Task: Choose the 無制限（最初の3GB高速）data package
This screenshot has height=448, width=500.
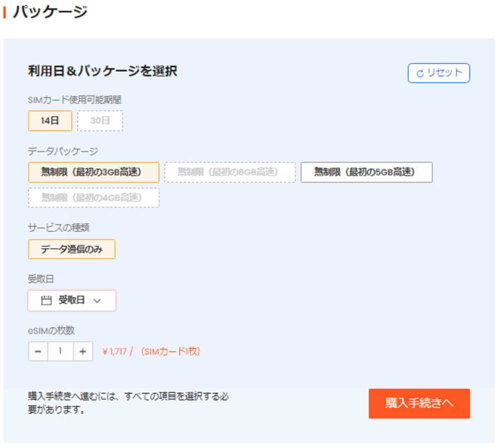Action: tap(93, 172)
